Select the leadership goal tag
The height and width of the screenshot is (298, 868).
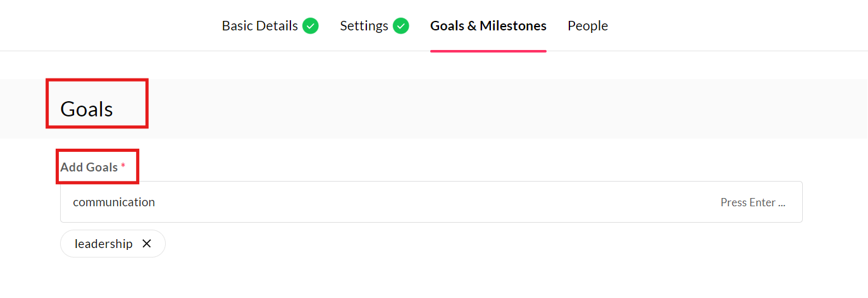(104, 244)
